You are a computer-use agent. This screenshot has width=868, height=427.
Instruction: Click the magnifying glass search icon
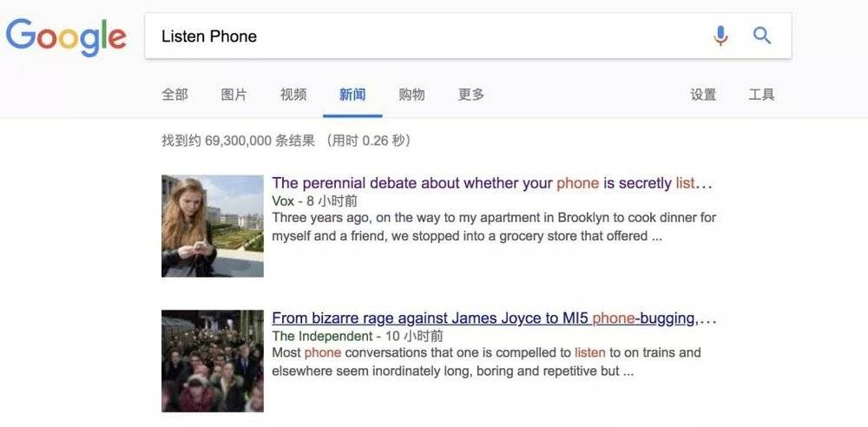click(x=762, y=36)
